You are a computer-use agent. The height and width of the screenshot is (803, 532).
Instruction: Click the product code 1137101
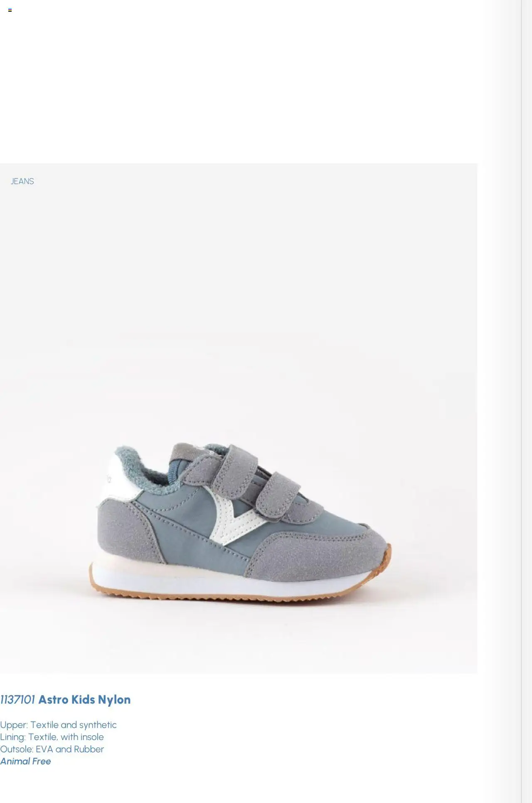pyautogui.click(x=17, y=699)
